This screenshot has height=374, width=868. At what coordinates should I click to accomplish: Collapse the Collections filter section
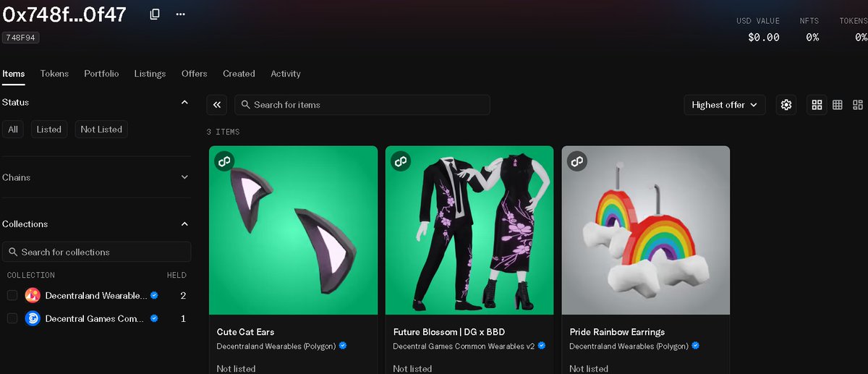pyautogui.click(x=184, y=224)
